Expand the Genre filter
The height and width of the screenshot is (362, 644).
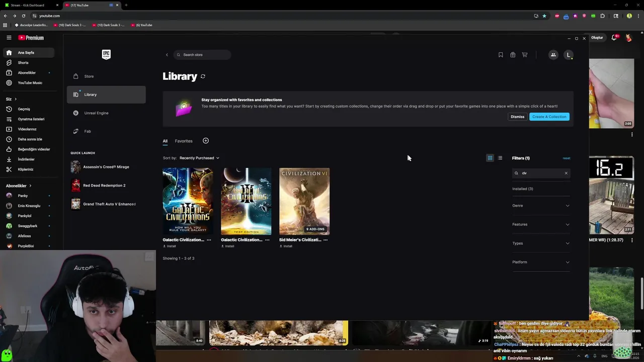(x=541, y=206)
